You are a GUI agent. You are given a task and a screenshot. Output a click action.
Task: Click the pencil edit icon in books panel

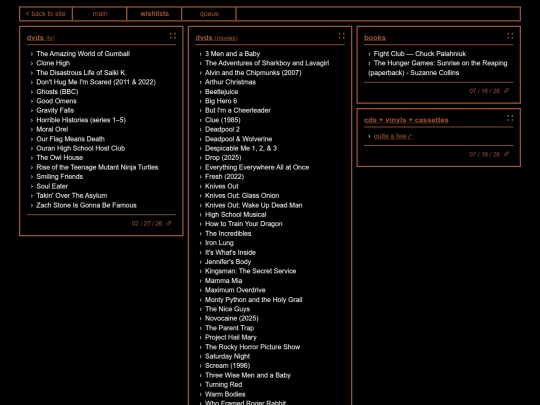[x=506, y=91]
